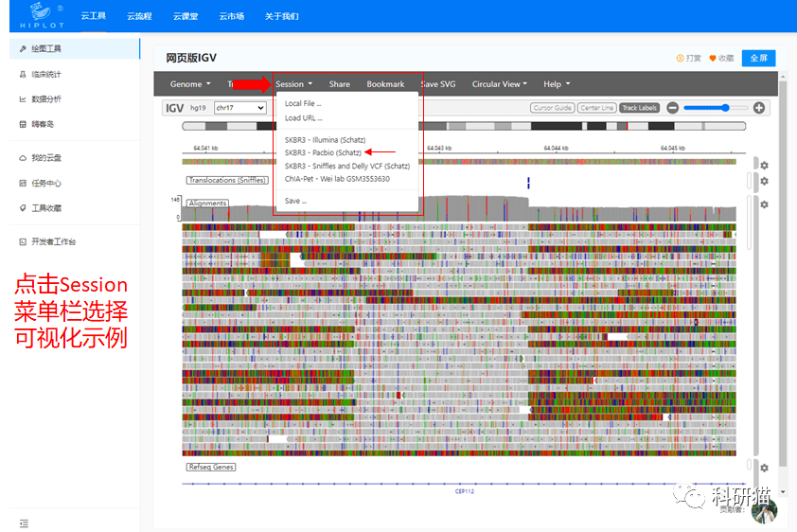Viewport: 797px width, 532px height.
Task: Toggle the Cursor Guide button
Action: tap(552, 108)
